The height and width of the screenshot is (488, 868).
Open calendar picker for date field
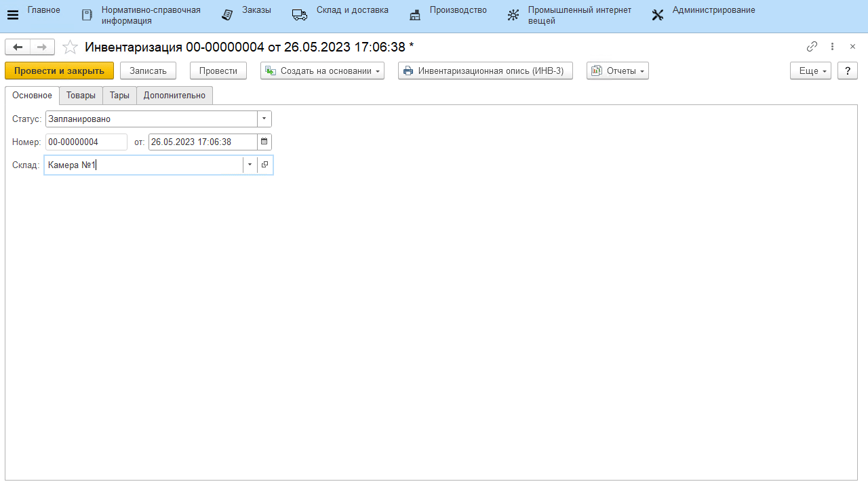(x=264, y=142)
